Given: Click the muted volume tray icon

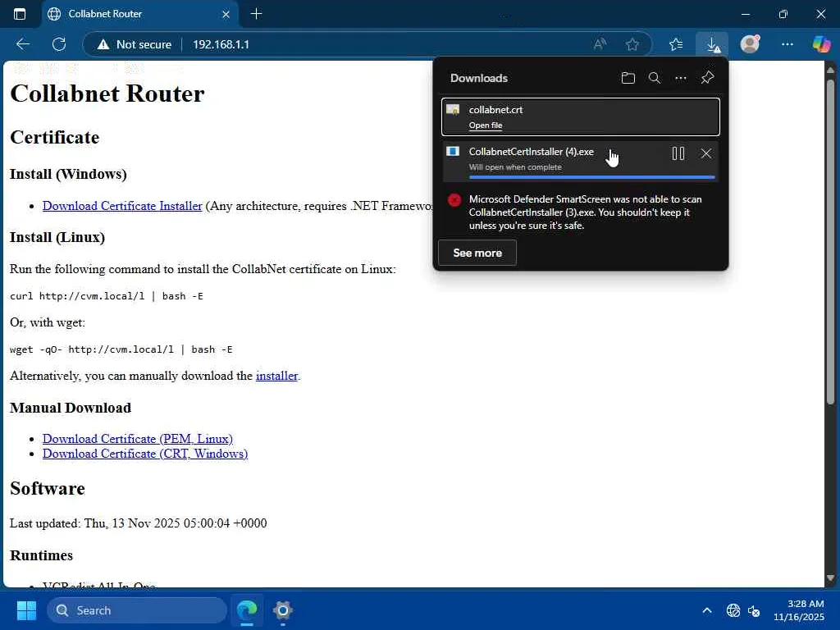Looking at the screenshot, I should tap(754, 610).
